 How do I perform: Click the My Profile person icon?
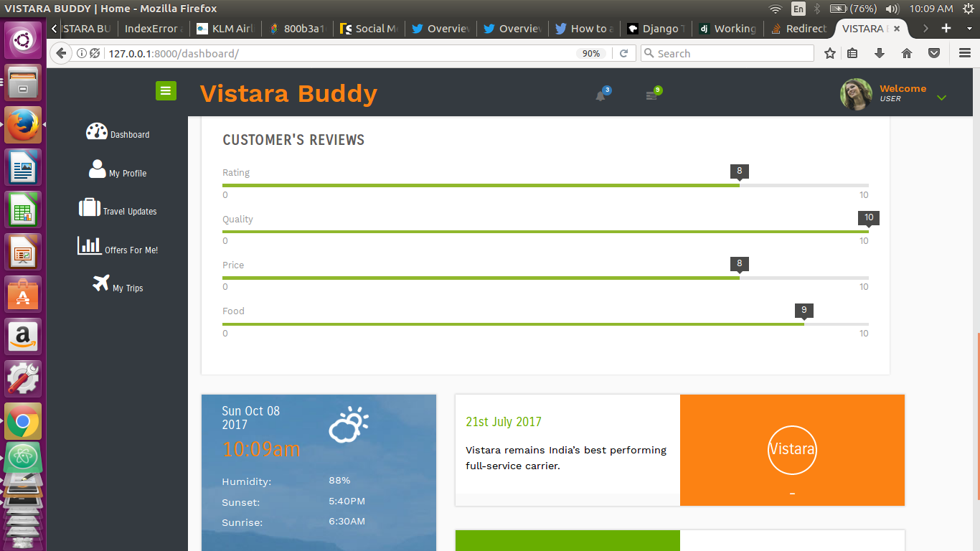pos(97,169)
